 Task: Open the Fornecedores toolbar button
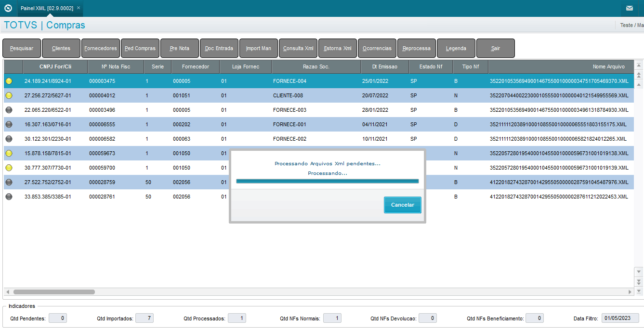101,48
